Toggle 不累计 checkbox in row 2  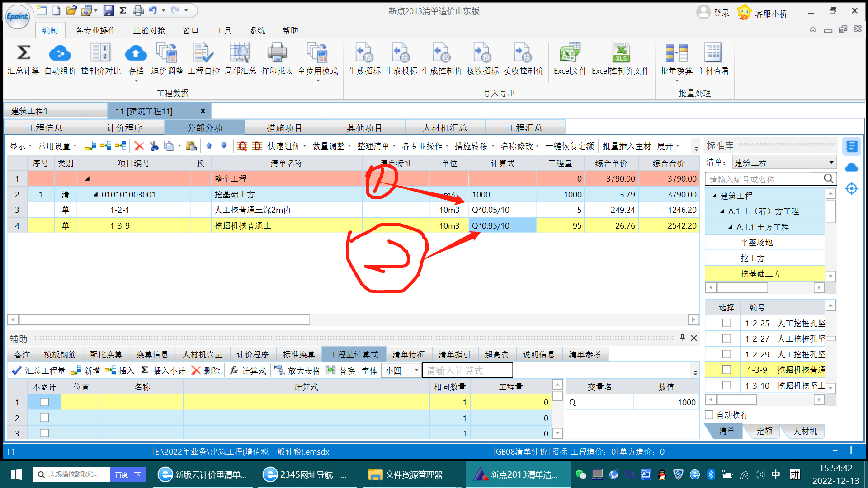(44, 418)
